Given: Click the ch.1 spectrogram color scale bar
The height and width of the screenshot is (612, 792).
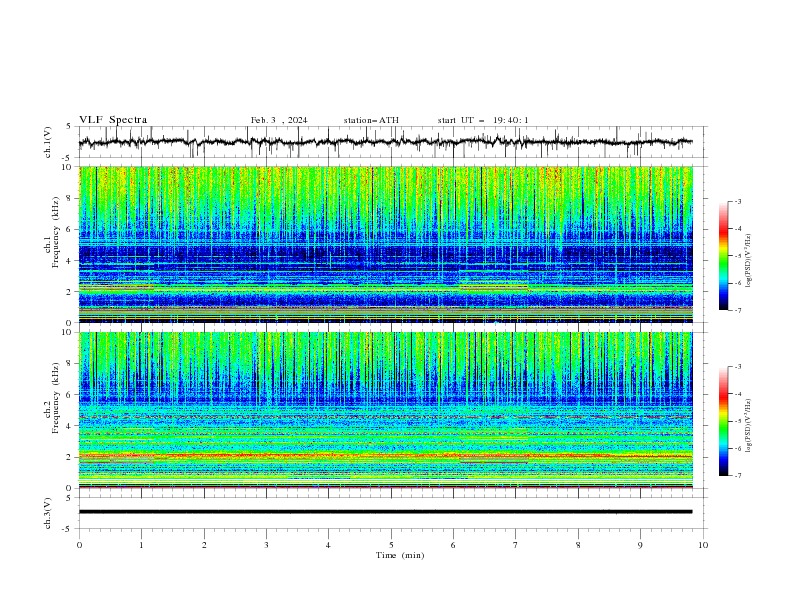Looking at the screenshot, I should pyautogui.click(x=723, y=256).
